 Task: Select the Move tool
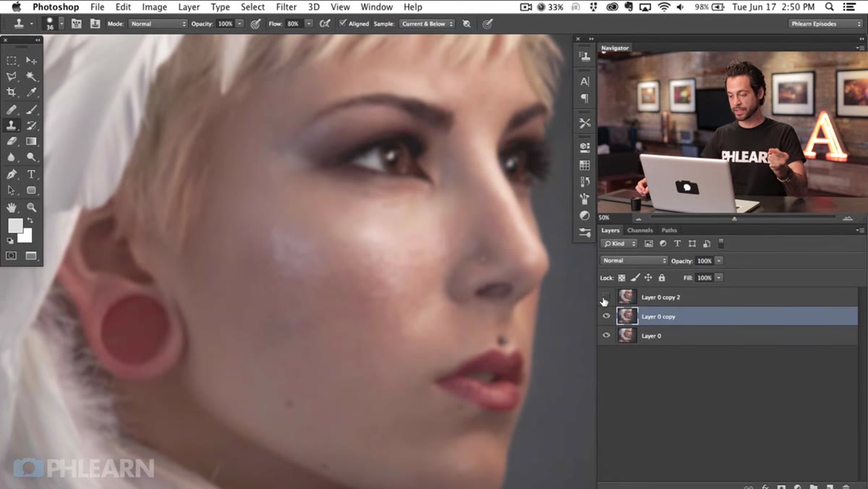31,61
